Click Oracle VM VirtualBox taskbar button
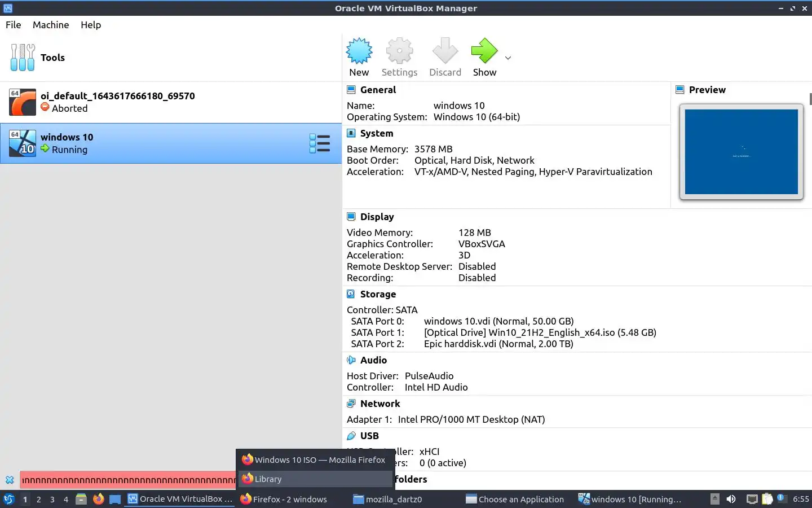This screenshot has height=508, width=812. pyautogui.click(x=180, y=499)
